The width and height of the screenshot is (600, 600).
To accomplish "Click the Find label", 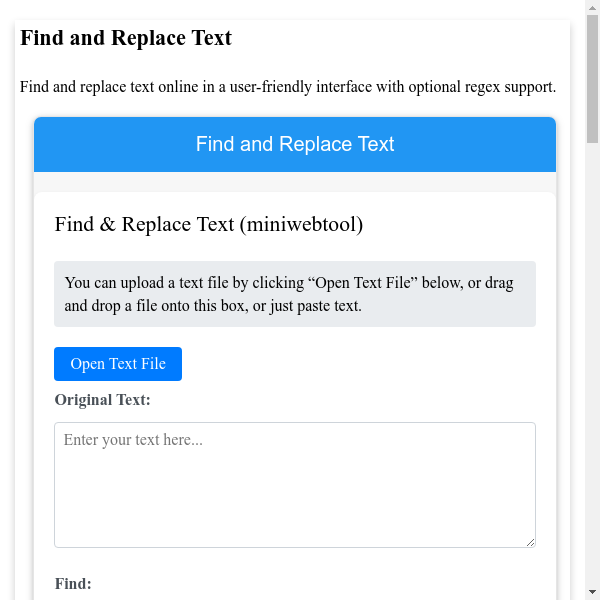I will pyautogui.click(x=73, y=583).
